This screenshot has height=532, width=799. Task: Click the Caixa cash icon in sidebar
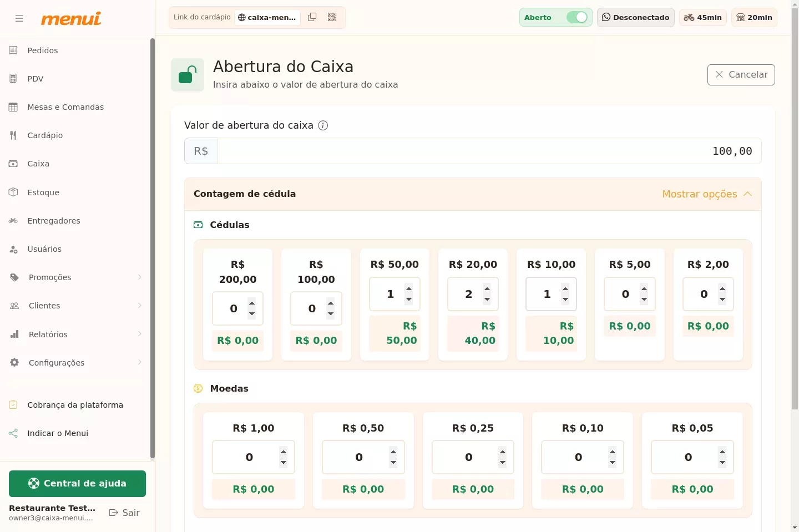point(13,164)
